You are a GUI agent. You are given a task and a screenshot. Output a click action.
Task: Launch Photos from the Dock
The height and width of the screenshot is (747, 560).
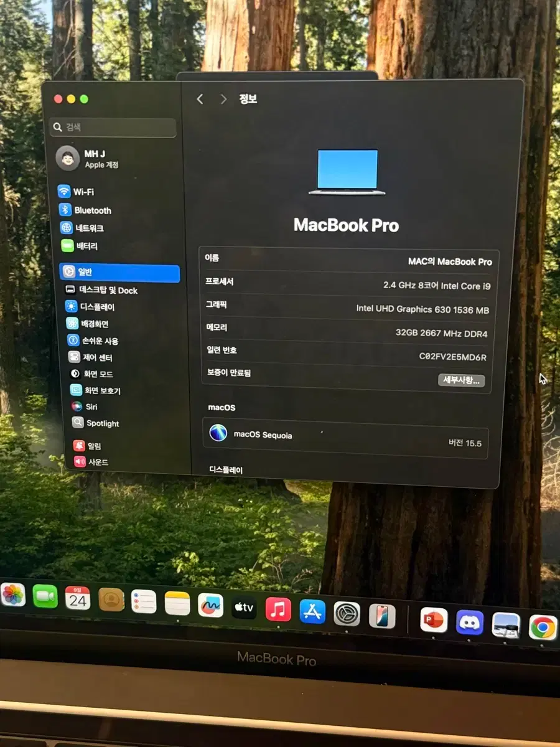point(12,595)
